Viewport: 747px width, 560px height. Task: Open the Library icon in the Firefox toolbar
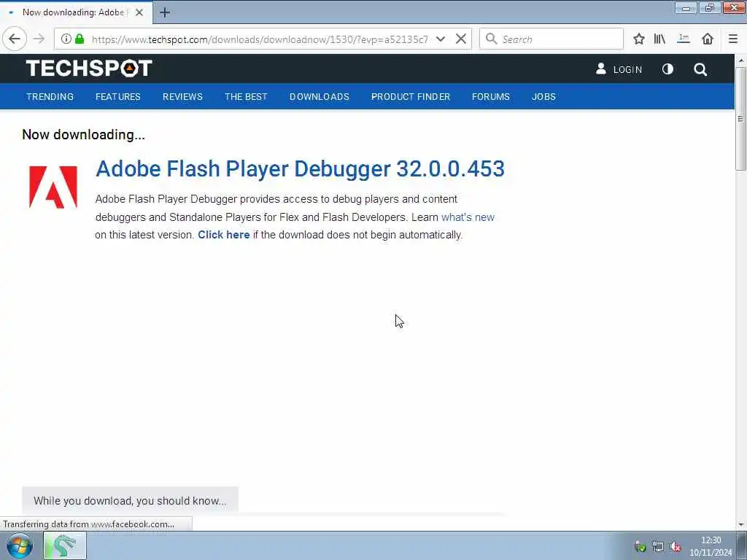(659, 39)
